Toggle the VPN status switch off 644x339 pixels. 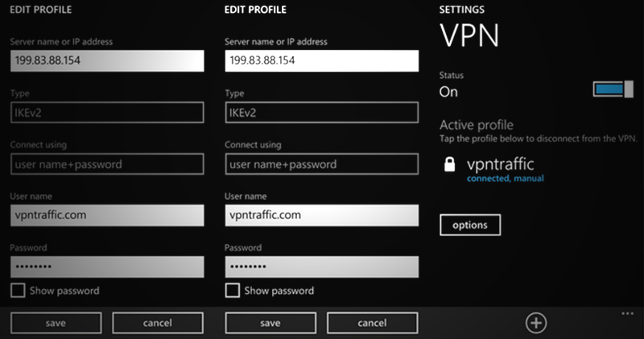point(613,89)
